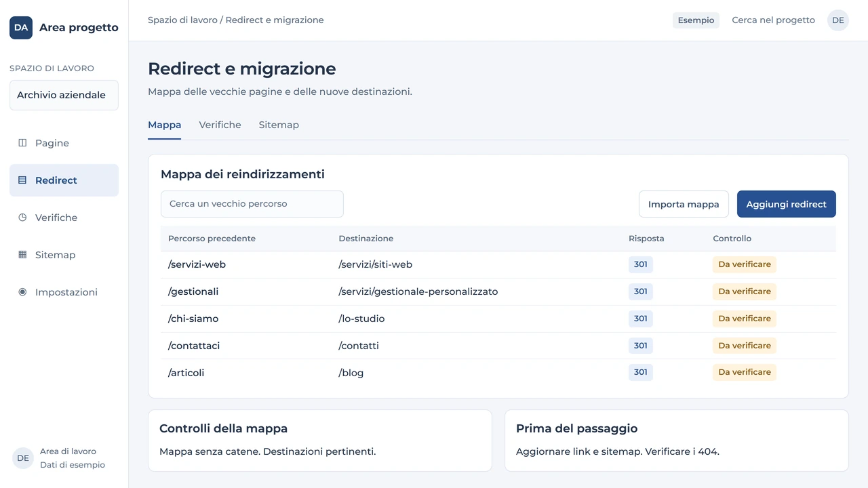Select the /chi-siamo old path cell
The height and width of the screenshot is (488, 868).
coord(193,319)
